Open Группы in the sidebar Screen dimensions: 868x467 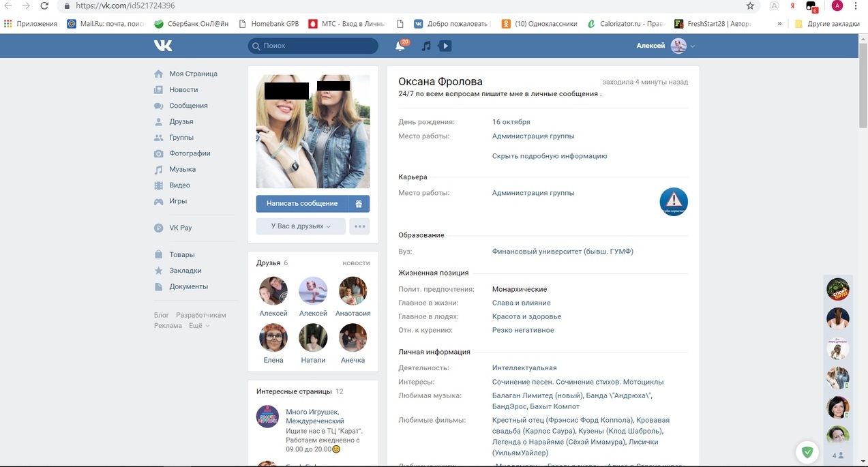[x=181, y=137]
